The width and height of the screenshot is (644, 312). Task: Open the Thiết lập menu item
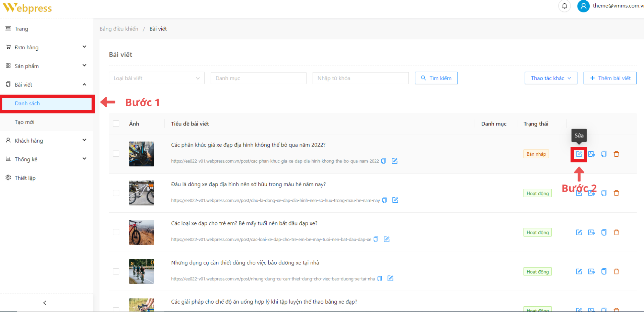tap(25, 178)
